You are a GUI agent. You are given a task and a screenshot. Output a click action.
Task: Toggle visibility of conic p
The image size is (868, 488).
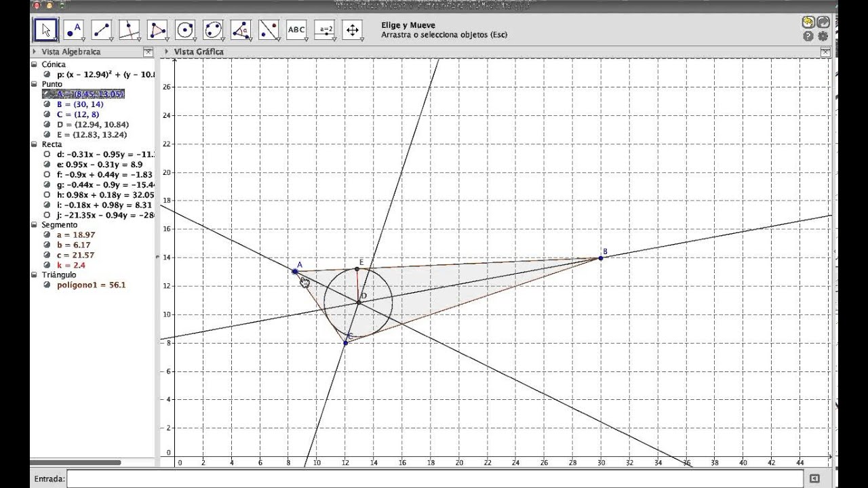coord(47,75)
